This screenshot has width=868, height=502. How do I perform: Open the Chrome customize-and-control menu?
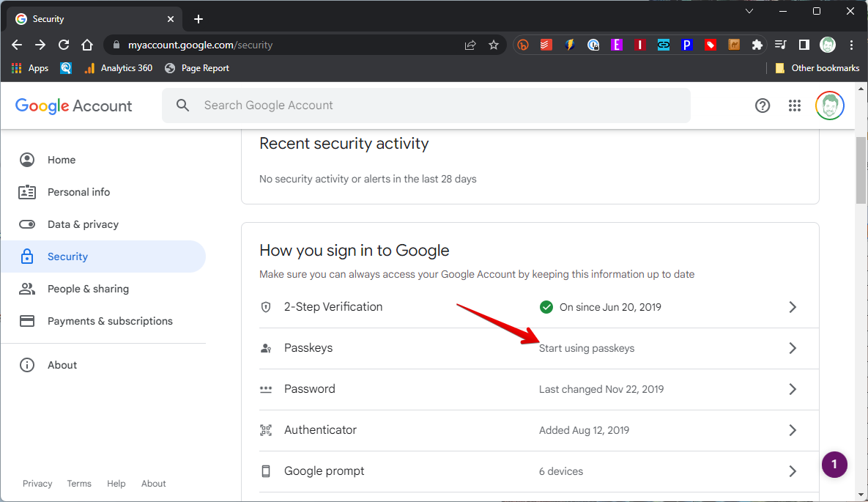point(851,45)
